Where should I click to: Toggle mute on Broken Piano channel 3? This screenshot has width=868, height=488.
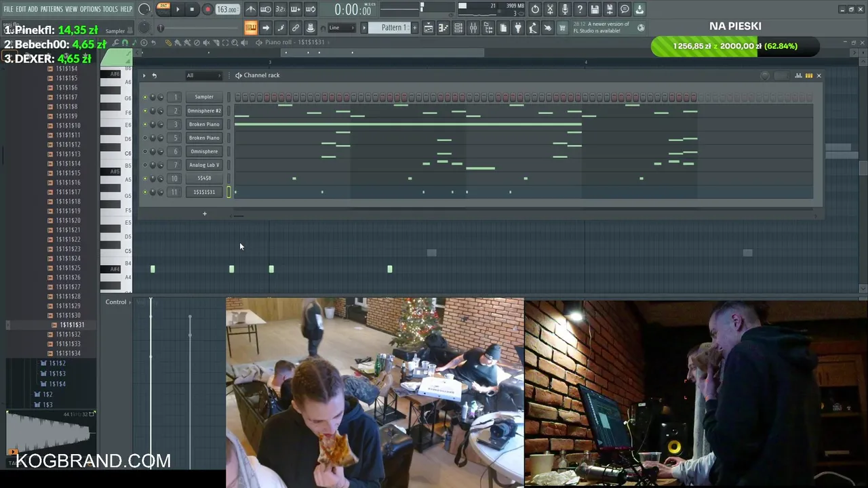point(144,124)
